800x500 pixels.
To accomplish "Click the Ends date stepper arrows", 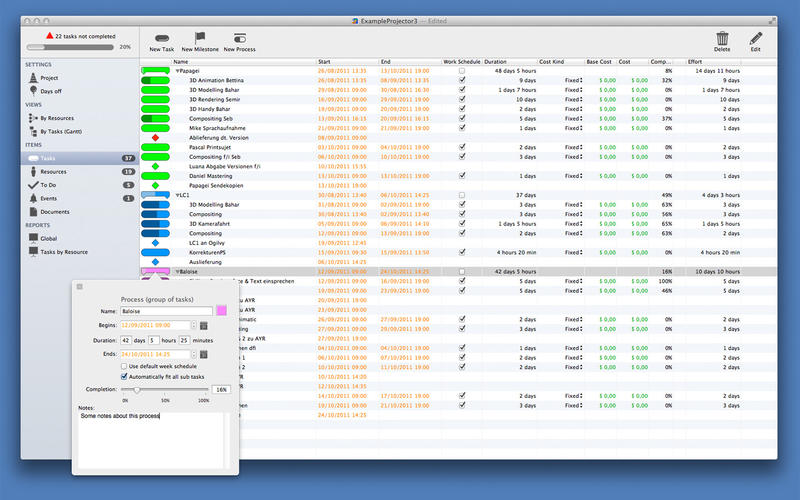I will (193, 354).
